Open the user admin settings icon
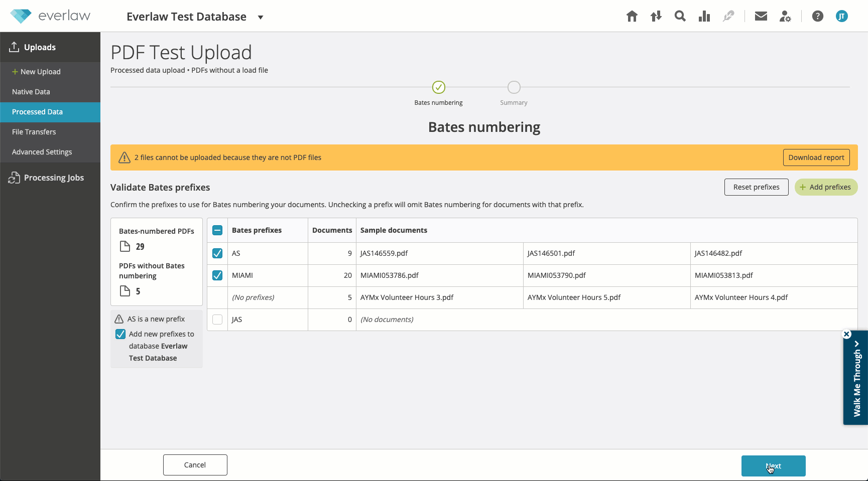The height and width of the screenshot is (481, 868). (x=785, y=17)
